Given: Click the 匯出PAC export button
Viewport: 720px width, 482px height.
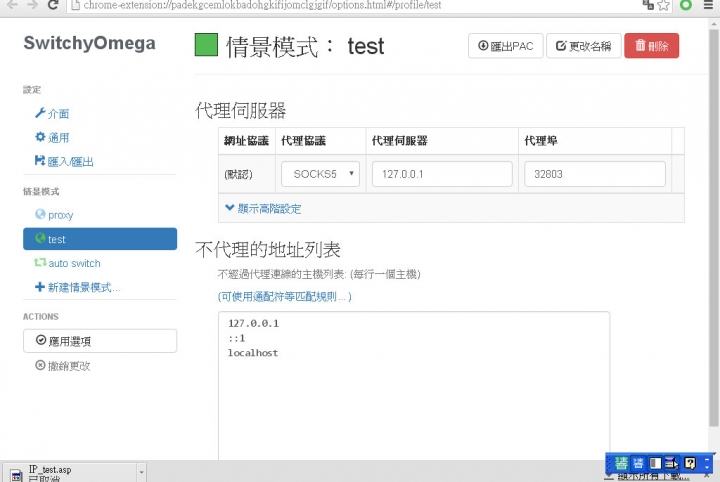Looking at the screenshot, I should click(x=506, y=46).
